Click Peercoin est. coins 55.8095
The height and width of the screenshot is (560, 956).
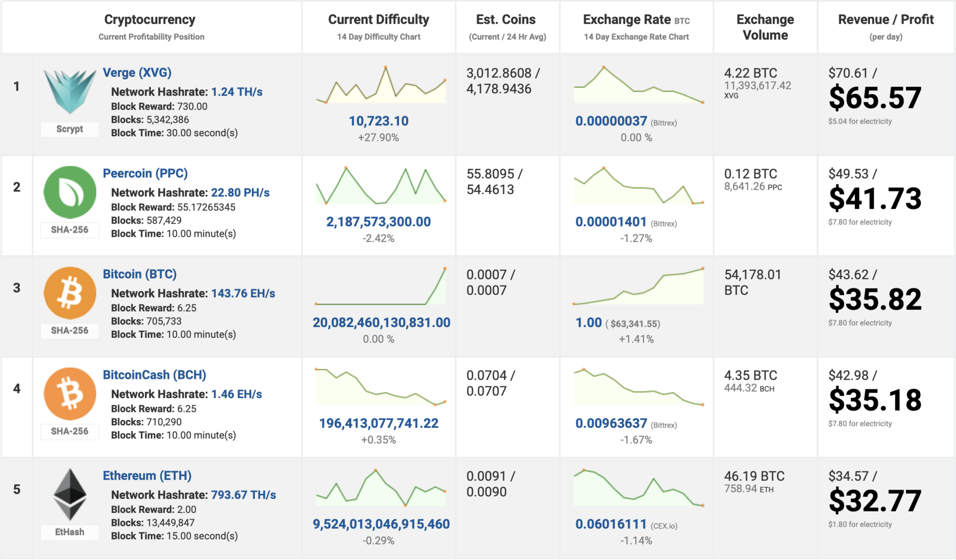click(490, 174)
